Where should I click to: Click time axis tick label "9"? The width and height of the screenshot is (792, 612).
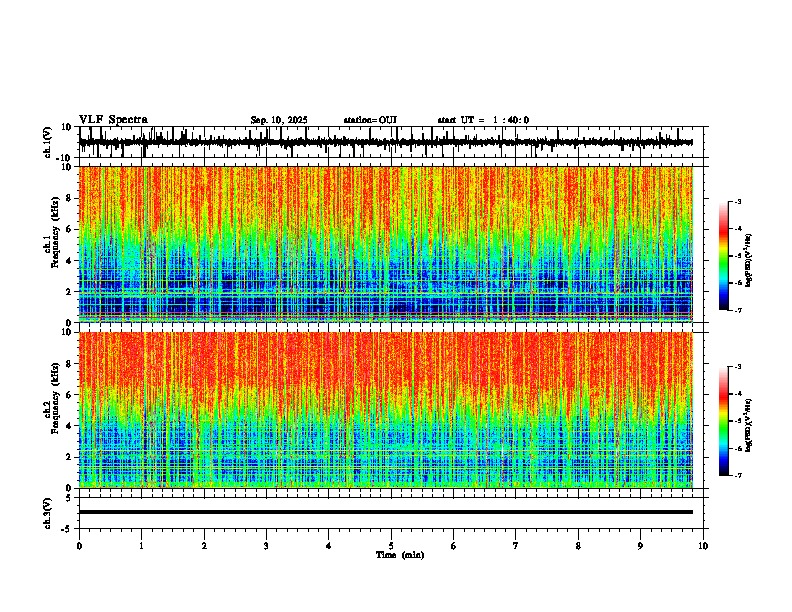[x=640, y=546]
